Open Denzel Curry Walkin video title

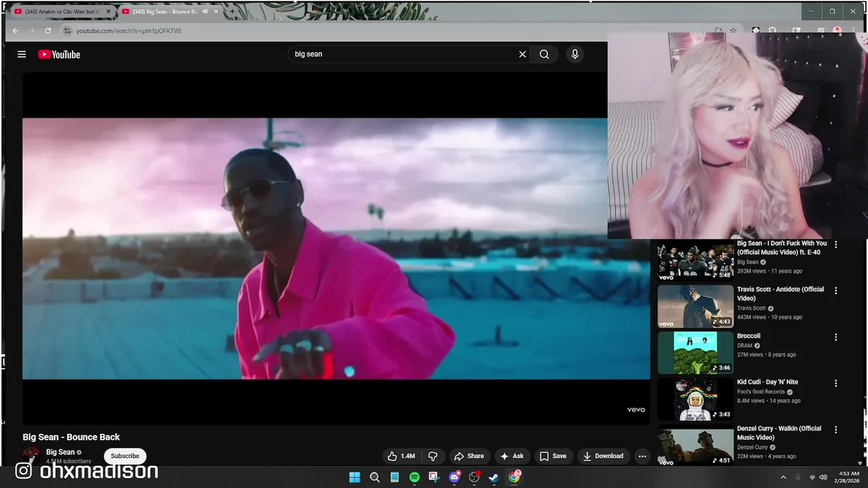tap(779, 433)
